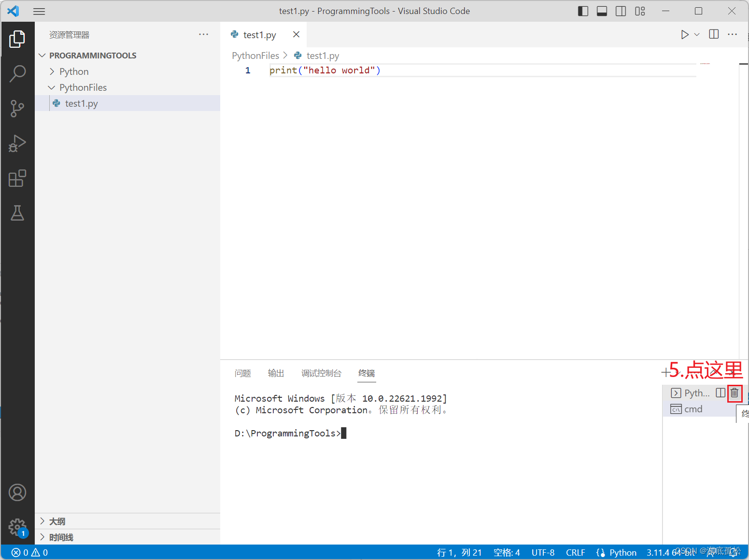This screenshot has height=560, width=749.
Task: Click line 1 of code in editor
Action: 325,70
